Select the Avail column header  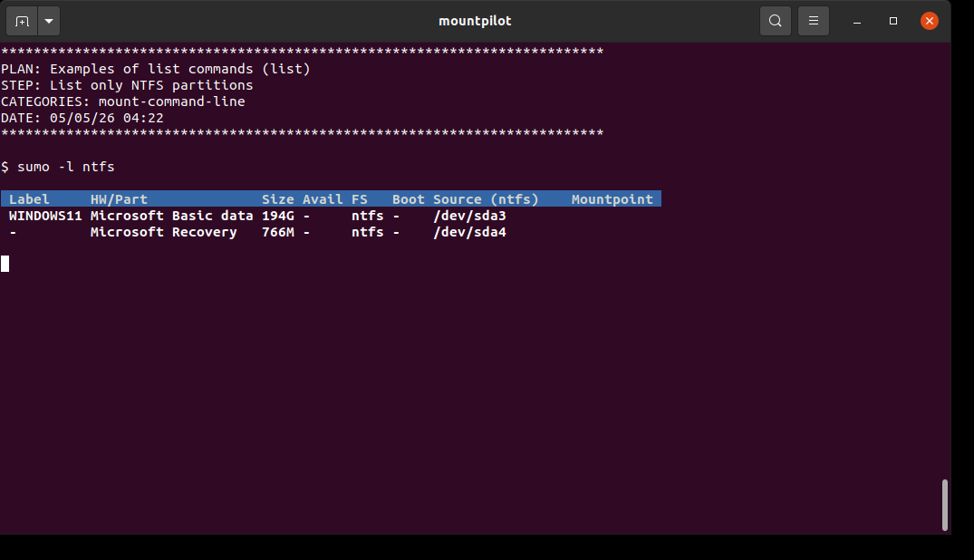(x=323, y=198)
